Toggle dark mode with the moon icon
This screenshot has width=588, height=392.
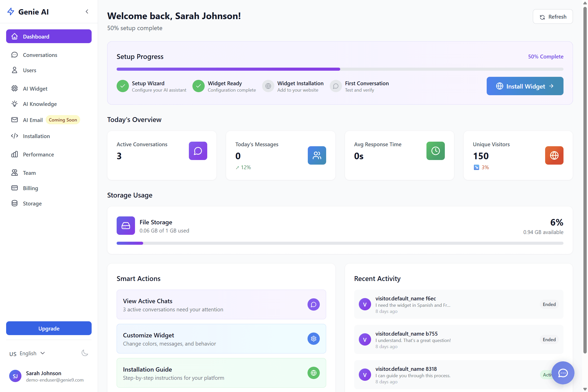click(85, 353)
